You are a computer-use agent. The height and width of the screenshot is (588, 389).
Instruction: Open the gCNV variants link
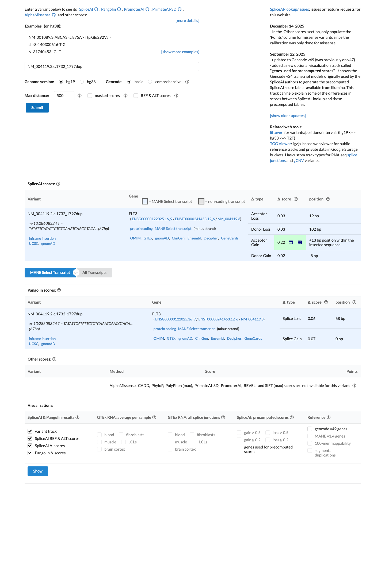point(299,161)
